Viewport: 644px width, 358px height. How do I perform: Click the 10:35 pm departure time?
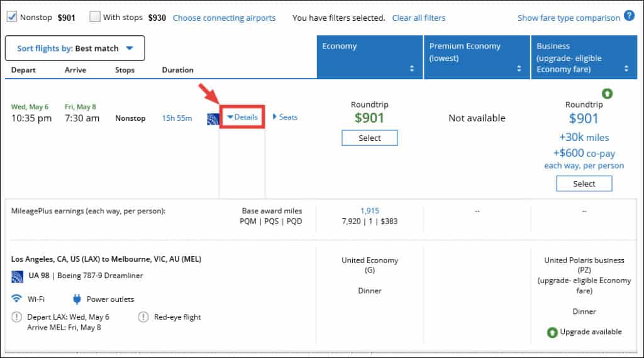[x=31, y=118]
